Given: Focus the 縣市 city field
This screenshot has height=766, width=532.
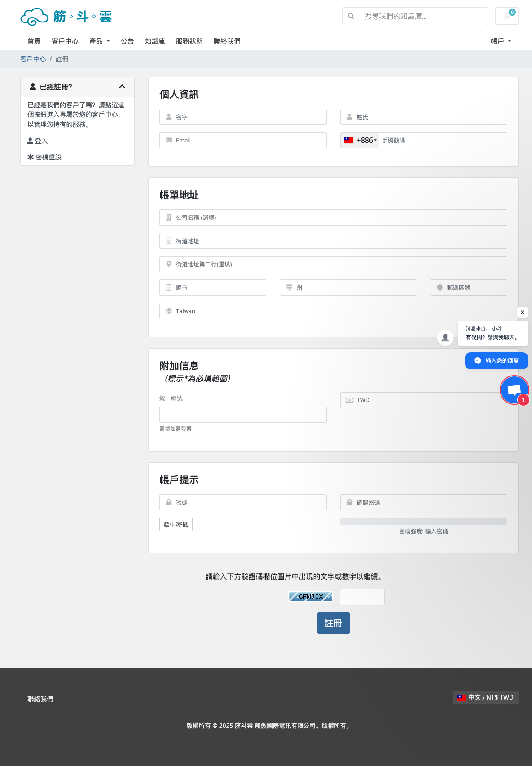Looking at the screenshot, I should click(213, 288).
